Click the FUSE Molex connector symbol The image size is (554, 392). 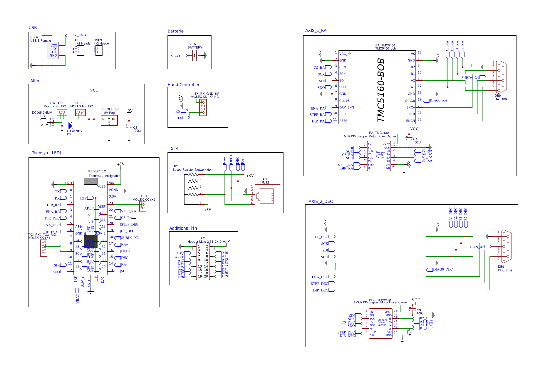point(80,113)
